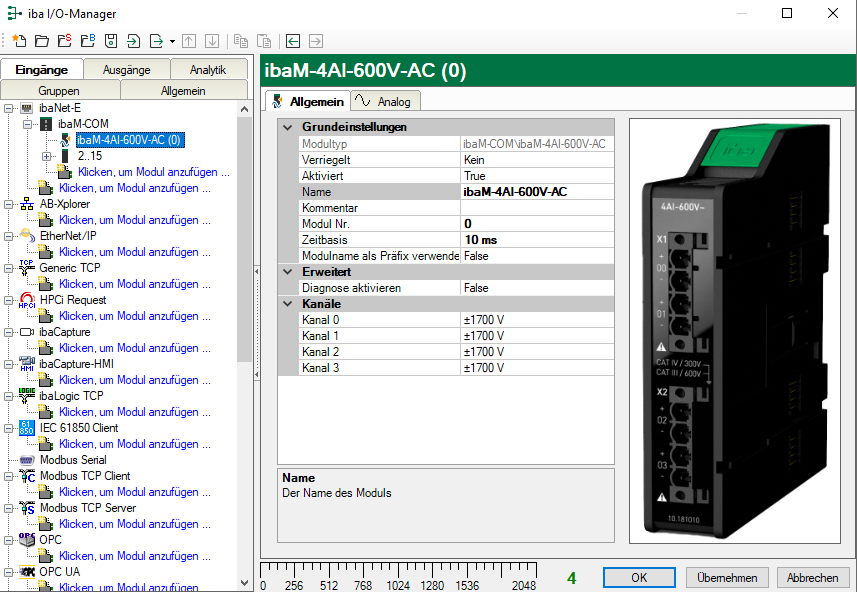
Task: Click the folder icon with red S
Action: (x=64, y=41)
